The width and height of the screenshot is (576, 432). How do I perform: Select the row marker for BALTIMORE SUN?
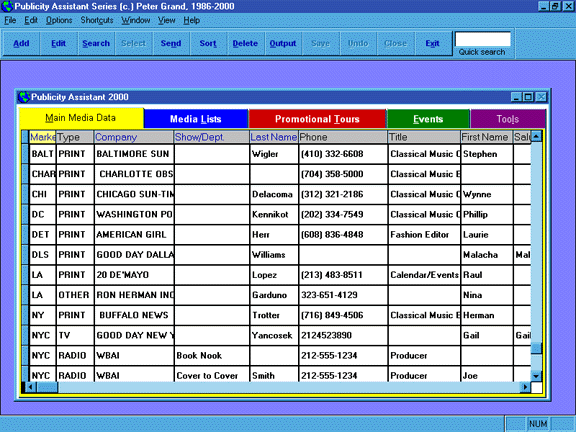pyautogui.click(x=25, y=154)
